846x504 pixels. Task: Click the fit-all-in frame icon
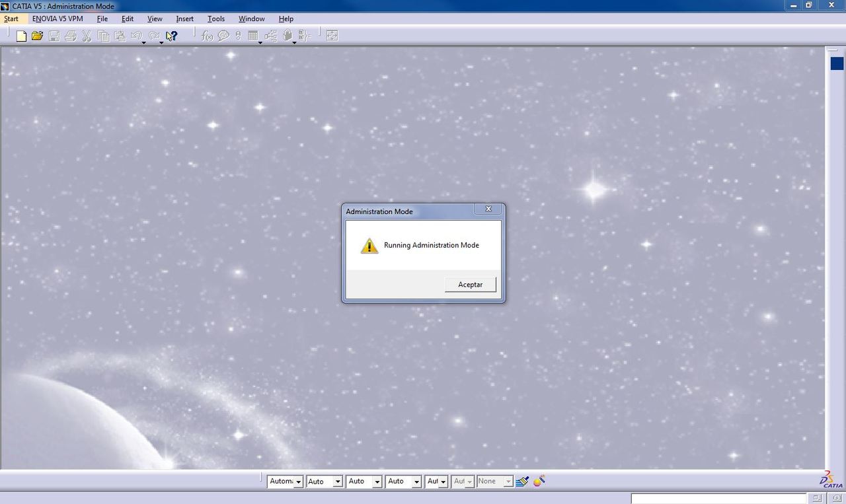(332, 36)
